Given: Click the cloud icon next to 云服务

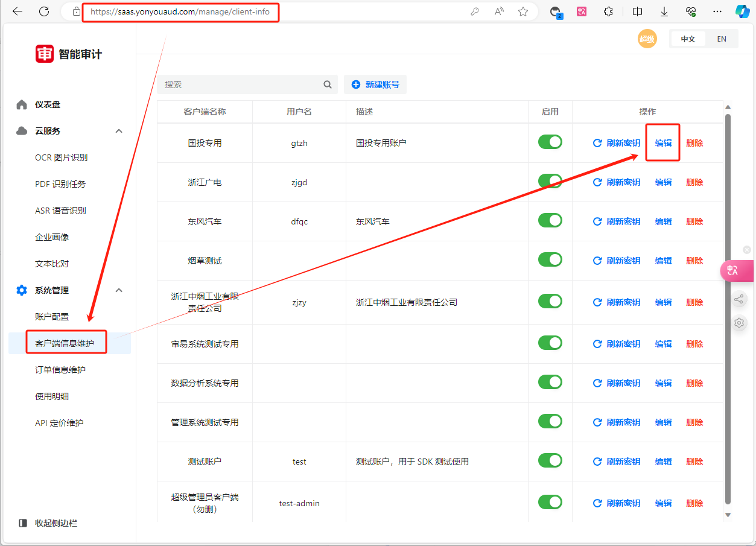Looking at the screenshot, I should [x=21, y=130].
